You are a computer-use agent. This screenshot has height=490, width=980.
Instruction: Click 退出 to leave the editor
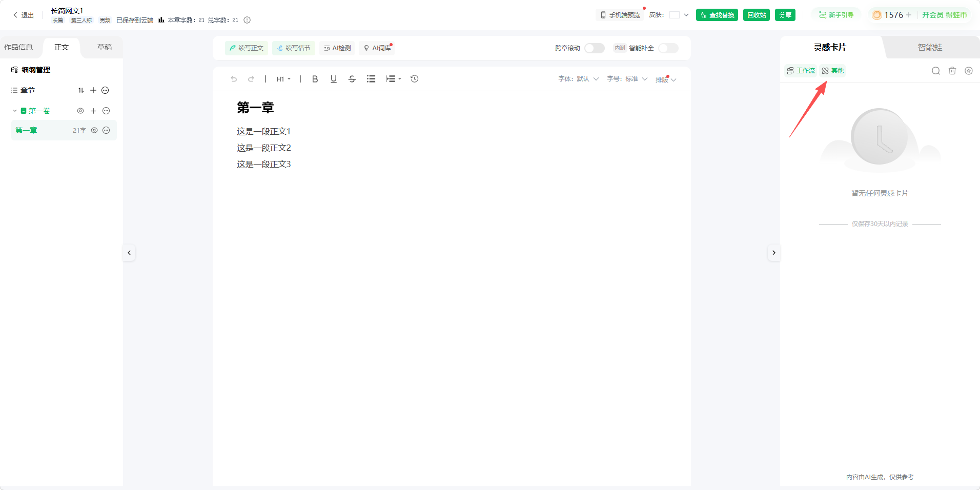(24, 15)
